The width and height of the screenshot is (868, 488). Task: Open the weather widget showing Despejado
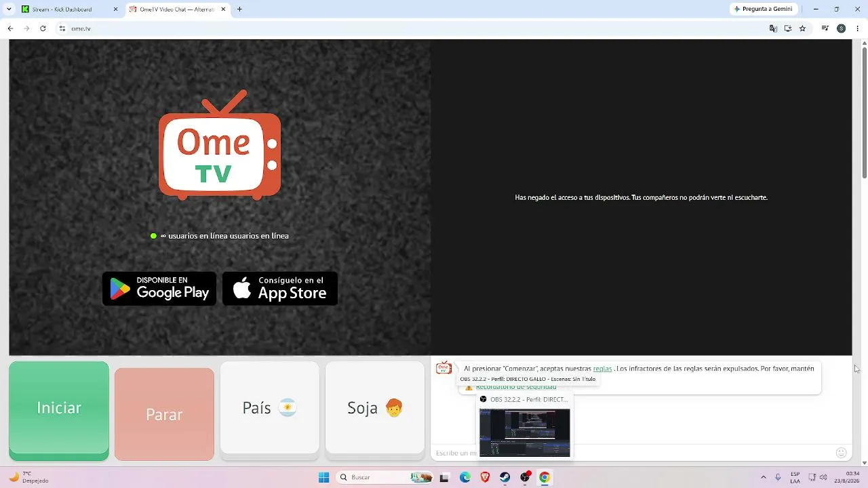(x=28, y=477)
